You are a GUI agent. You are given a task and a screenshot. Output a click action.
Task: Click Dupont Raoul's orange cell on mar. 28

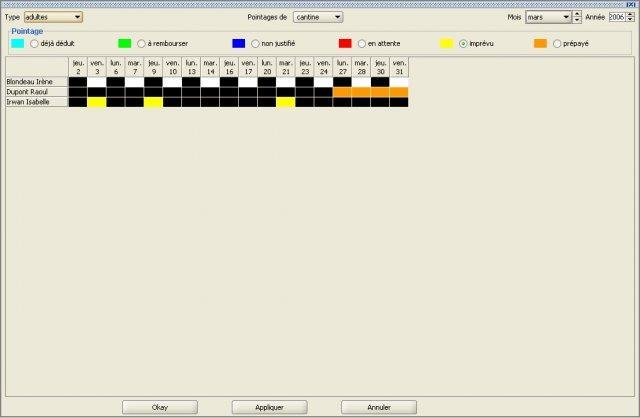[362, 92]
